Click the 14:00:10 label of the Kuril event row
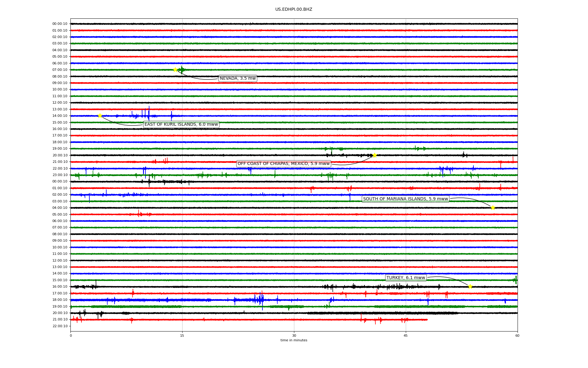 (60, 116)
